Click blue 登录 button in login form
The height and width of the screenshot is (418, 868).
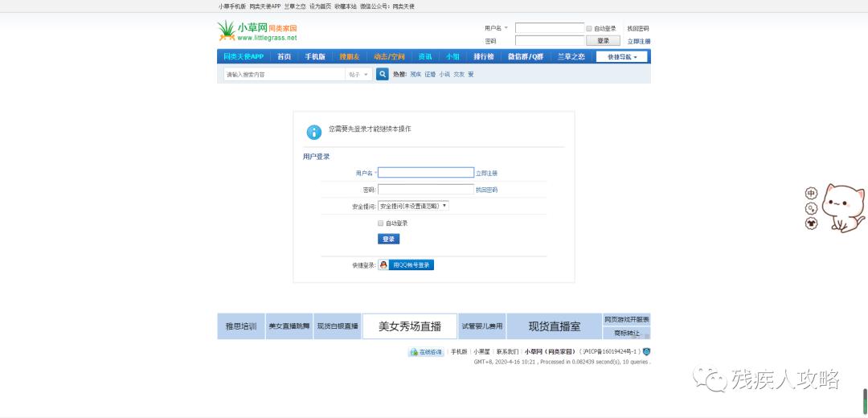tap(389, 240)
